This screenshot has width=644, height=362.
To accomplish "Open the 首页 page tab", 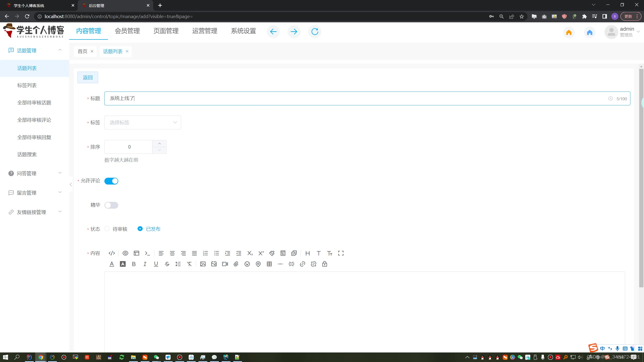I will coord(83,51).
